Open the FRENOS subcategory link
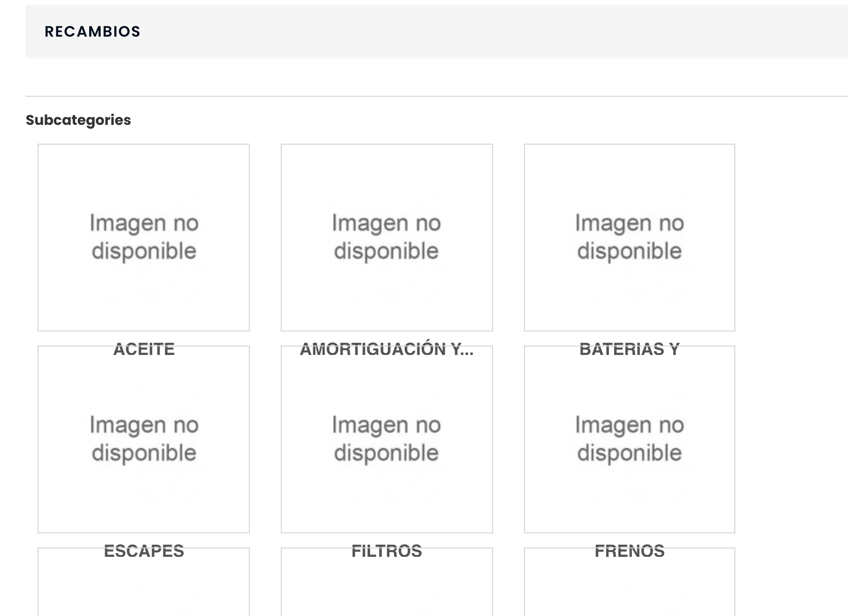The image size is (848, 616). coord(629,551)
